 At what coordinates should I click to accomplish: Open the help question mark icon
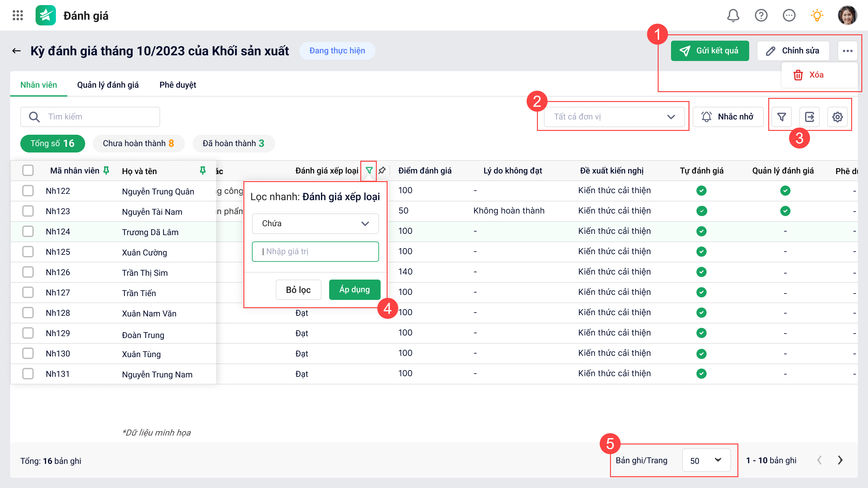(761, 16)
